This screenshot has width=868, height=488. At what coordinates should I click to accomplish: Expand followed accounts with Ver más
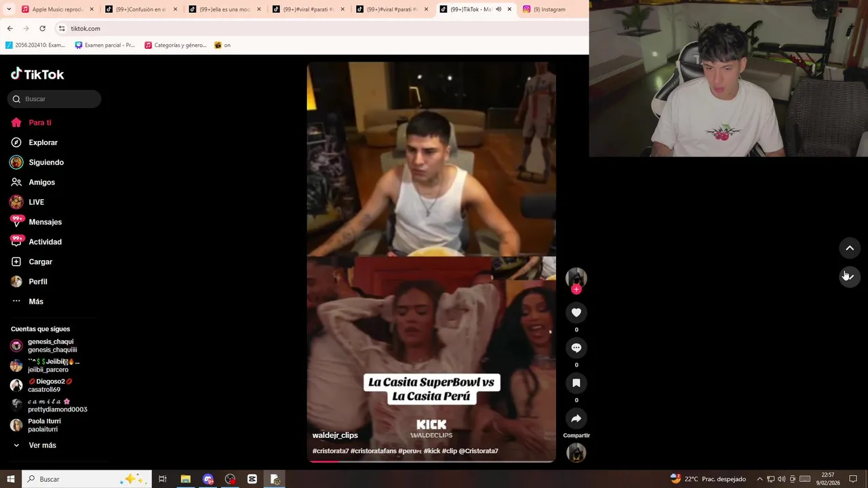(35, 445)
